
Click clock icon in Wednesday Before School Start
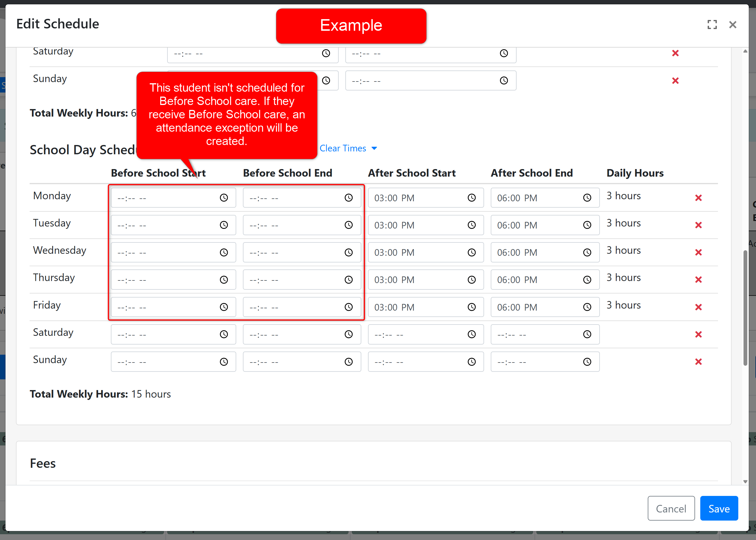click(224, 253)
